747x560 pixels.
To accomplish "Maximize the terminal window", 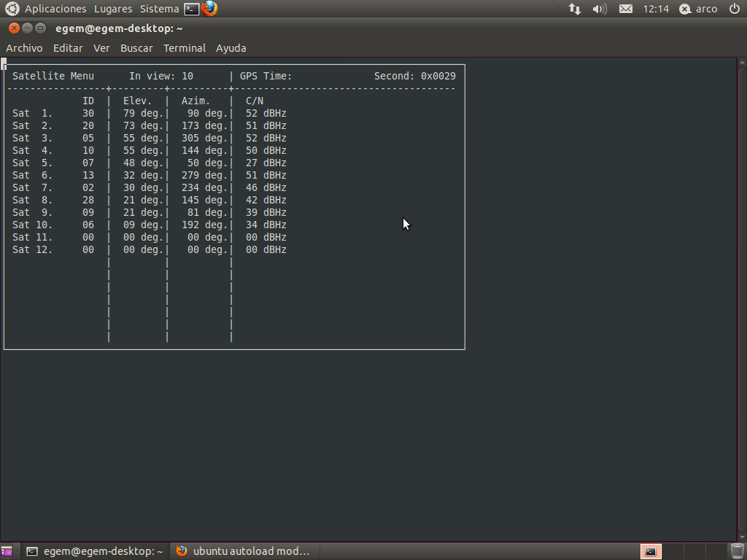I will pos(41,28).
